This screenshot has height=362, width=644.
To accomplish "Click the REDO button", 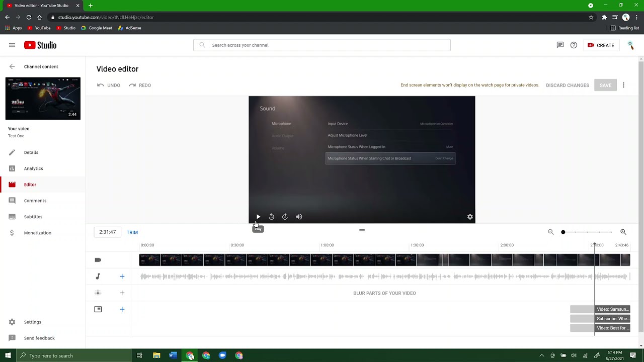I will tap(140, 85).
